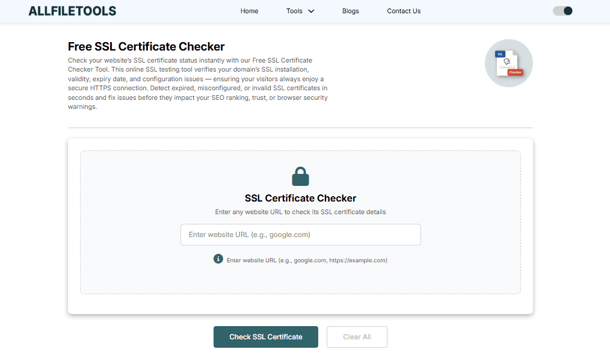Screen dimensions: 610x364
Task: Click the blue SSL badge in the illustration
Action: click(500, 54)
